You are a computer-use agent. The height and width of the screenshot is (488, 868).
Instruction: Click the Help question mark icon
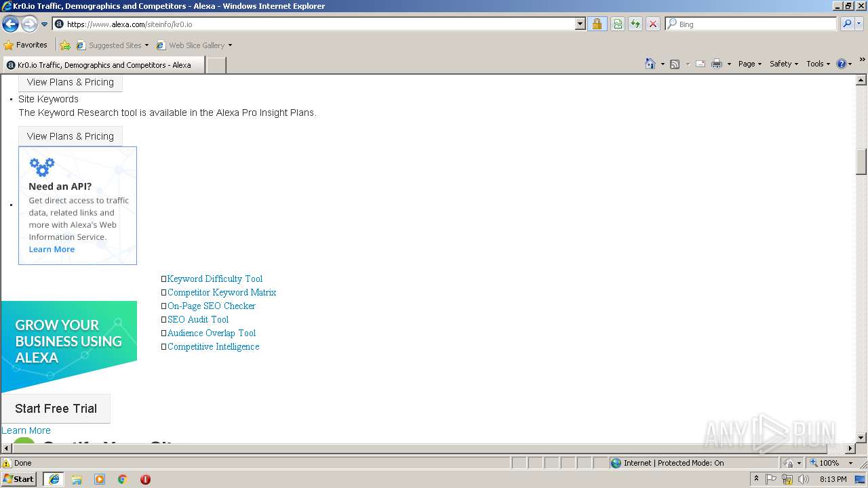coord(842,64)
